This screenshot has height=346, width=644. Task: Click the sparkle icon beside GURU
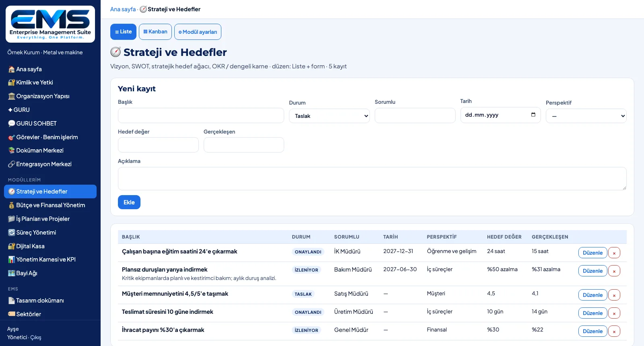tap(10, 110)
